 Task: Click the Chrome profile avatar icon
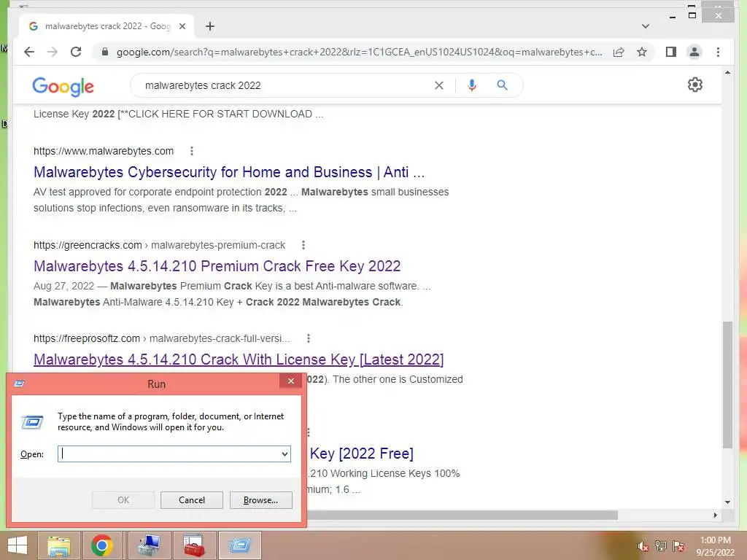click(694, 52)
